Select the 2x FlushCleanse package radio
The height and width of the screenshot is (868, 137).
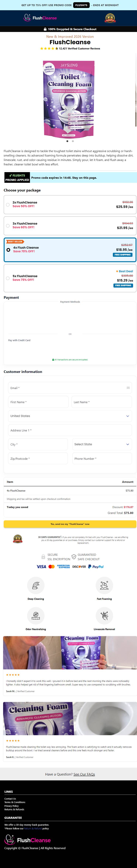click(x=8, y=205)
